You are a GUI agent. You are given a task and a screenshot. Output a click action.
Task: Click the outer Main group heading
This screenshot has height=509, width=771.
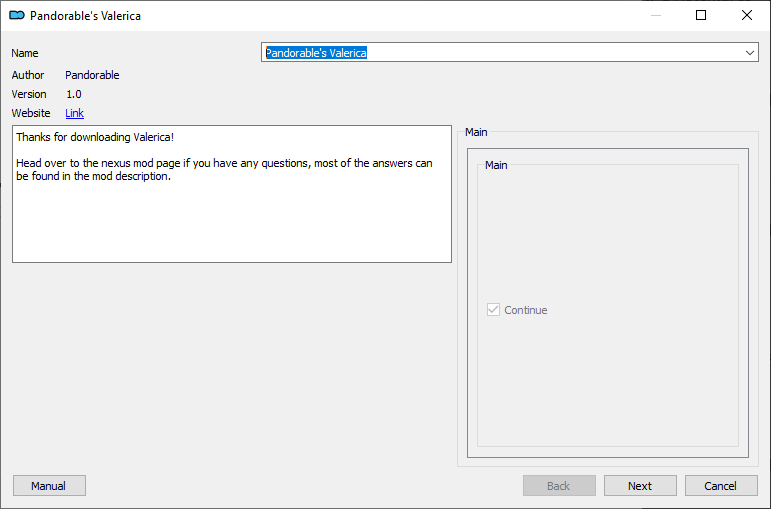pos(476,132)
